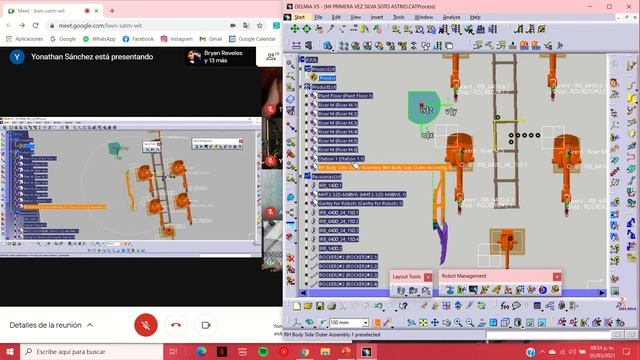Image resolution: width=640 pixels, height=360 pixels.
Task: Select the Pan view tool
Action: tap(435, 322)
